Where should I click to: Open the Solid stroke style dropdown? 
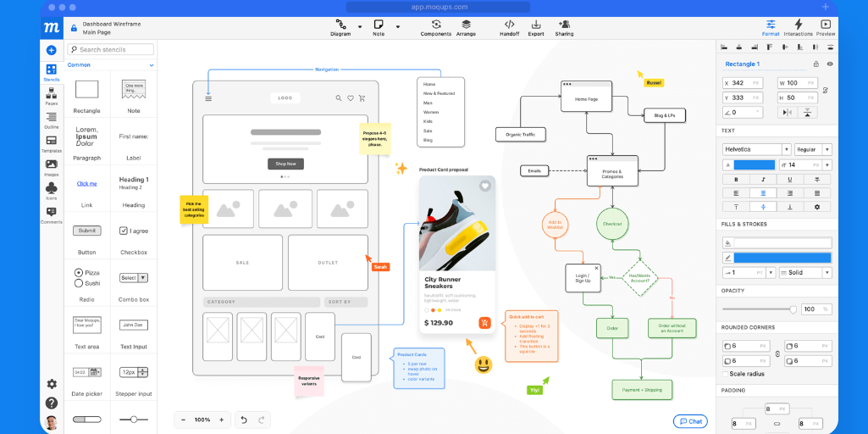click(805, 273)
